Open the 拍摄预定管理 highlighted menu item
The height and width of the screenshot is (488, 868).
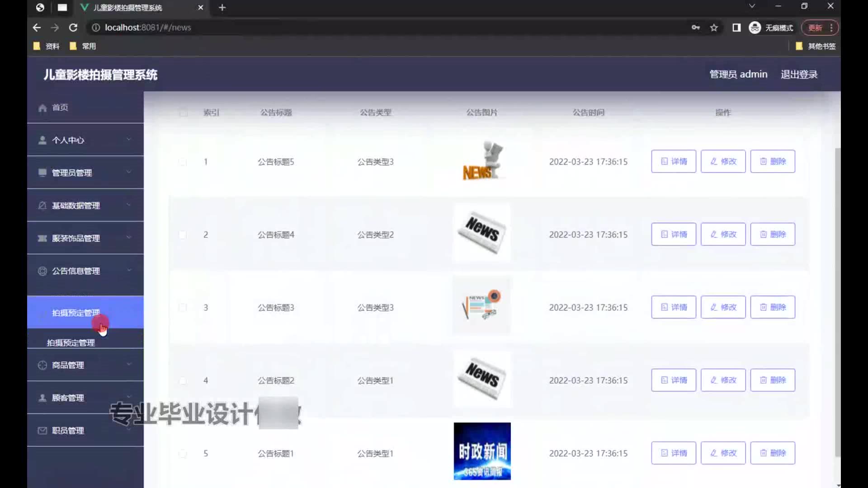[76, 313]
